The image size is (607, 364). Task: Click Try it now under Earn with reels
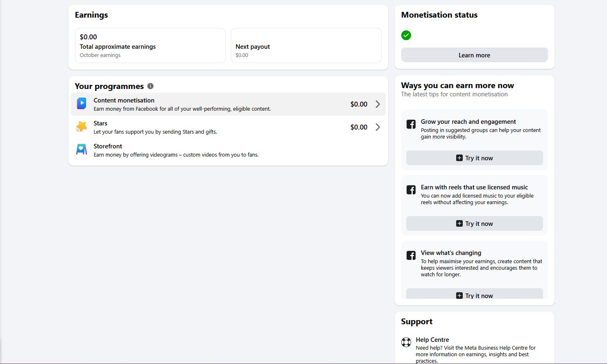[474, 223]
